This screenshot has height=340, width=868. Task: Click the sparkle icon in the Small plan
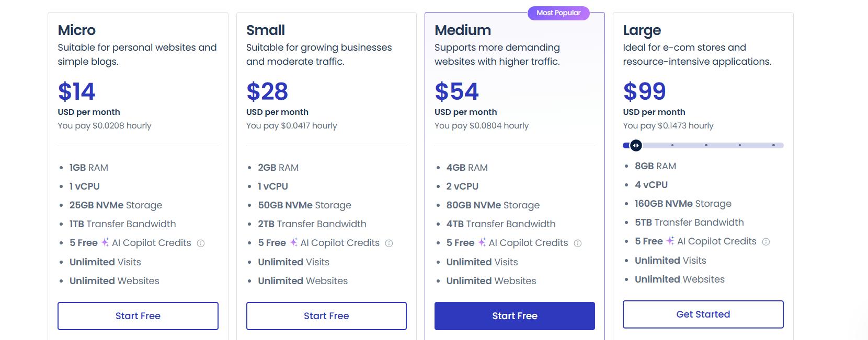tap(293, 242)
